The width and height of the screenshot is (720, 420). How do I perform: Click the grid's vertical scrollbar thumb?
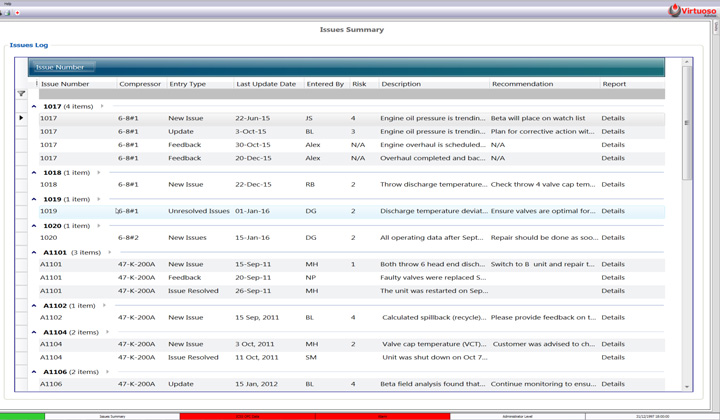pyautogui.click(x=687, y=123)
